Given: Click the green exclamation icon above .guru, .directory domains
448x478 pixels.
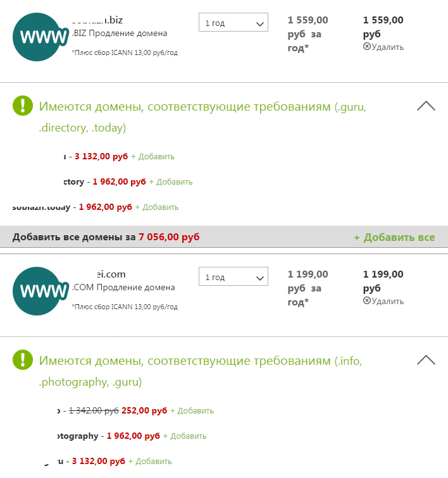Looking at the screenshot, I should [x=23, y=106].
